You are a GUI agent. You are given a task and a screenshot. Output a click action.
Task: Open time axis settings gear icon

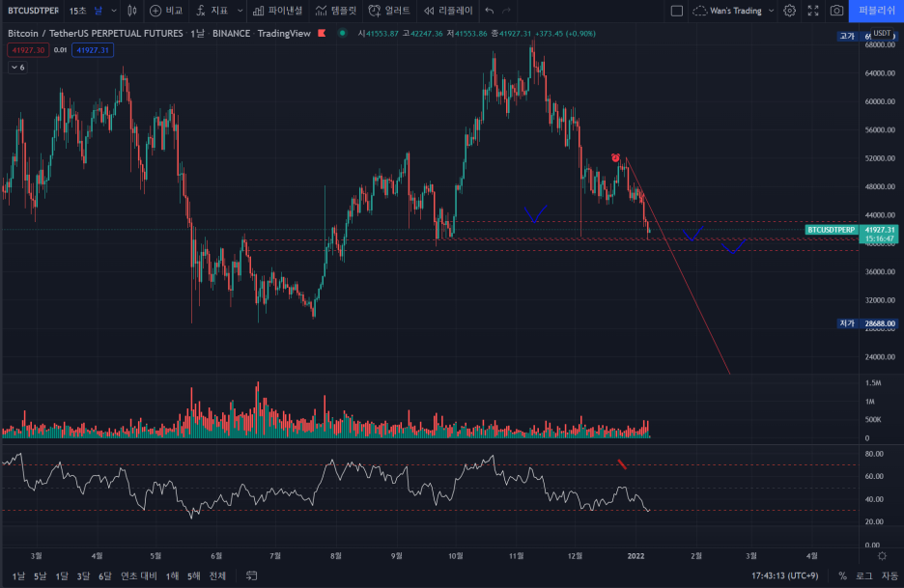point(882,556)
